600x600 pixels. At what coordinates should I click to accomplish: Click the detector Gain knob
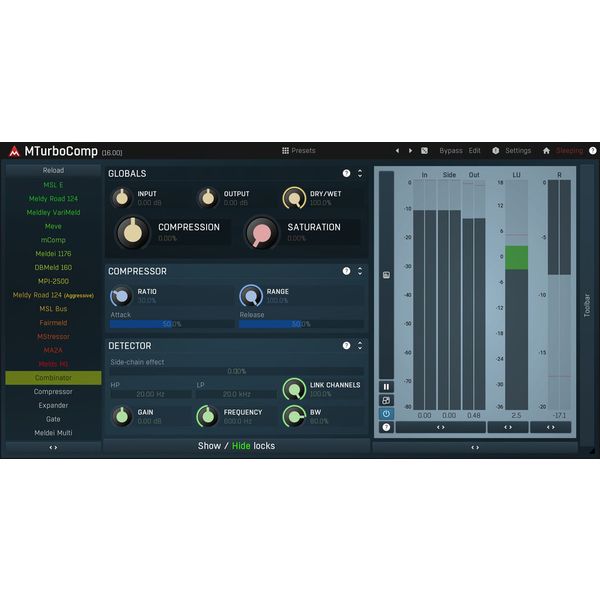(x=122, y=416)
